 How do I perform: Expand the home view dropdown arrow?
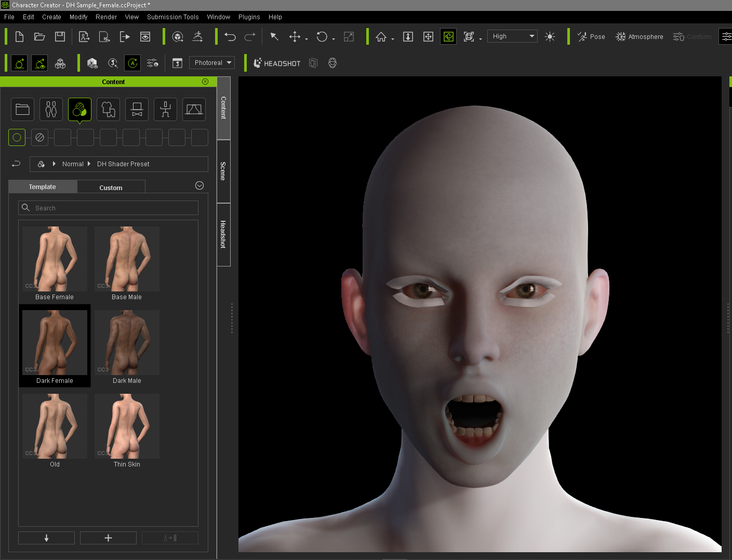[393, 39]
